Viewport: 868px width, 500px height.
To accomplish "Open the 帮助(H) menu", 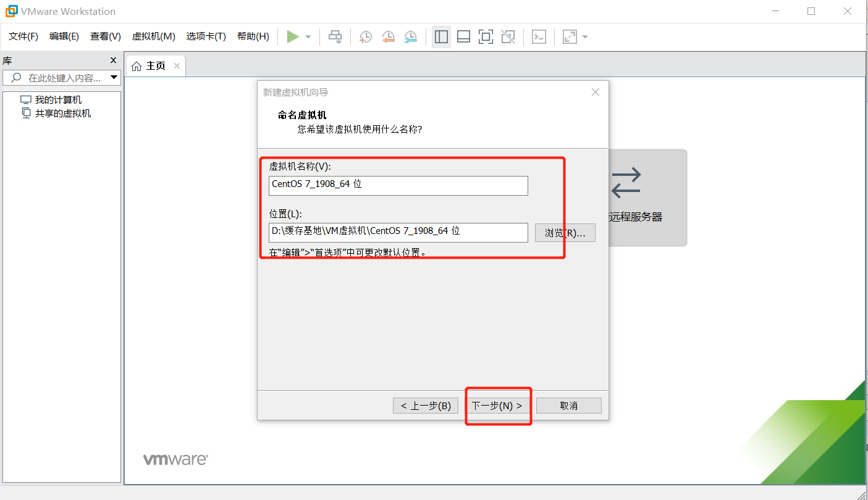I will (253, 36).
